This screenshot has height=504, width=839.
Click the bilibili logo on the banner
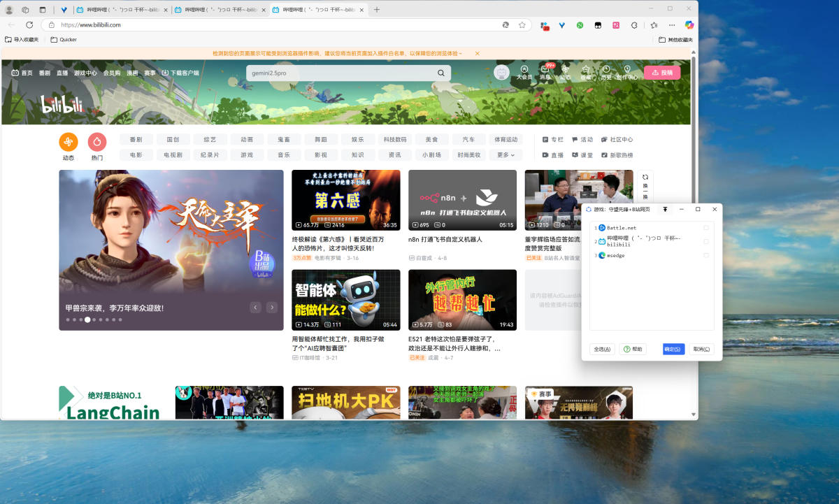tap(62, 105)
